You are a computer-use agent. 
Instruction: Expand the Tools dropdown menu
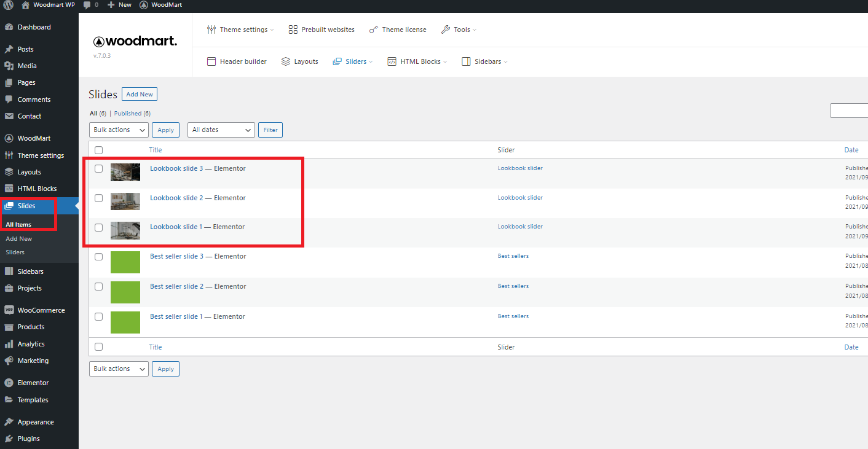[459, 29]
